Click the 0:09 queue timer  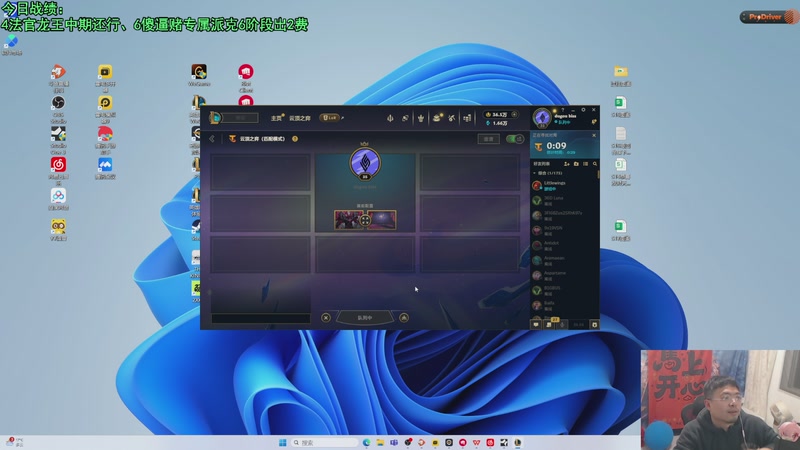[x=556, y=146]
